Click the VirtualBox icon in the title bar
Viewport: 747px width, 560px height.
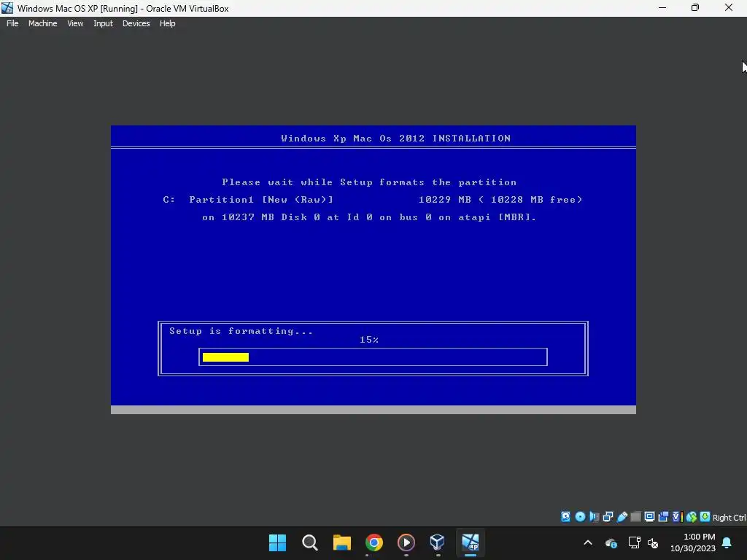point(7,8)
